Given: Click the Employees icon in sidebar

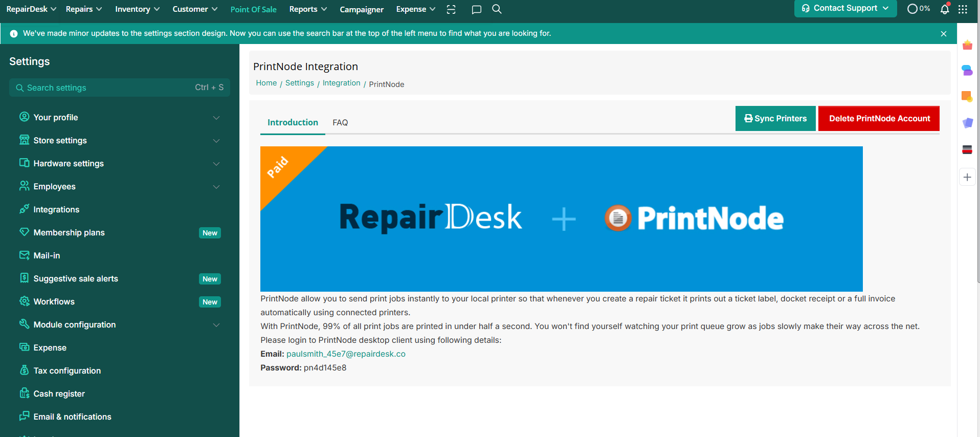Looking at the screenshot, I should pos(24,186).
